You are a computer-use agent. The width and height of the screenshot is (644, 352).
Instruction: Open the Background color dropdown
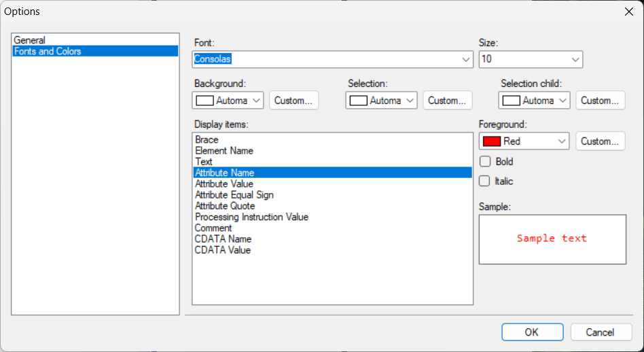228,101
